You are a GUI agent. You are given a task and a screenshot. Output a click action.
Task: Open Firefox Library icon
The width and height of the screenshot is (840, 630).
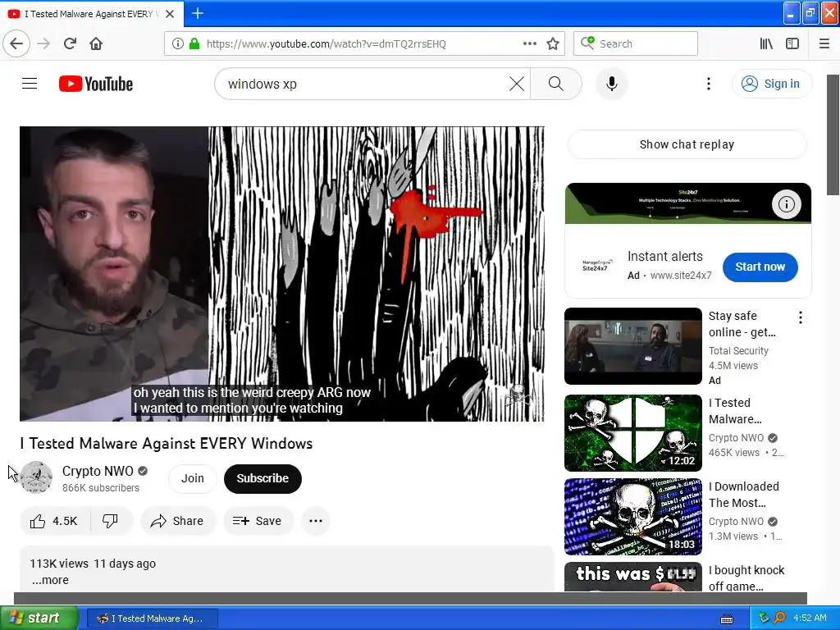click(x=766, y=43)
